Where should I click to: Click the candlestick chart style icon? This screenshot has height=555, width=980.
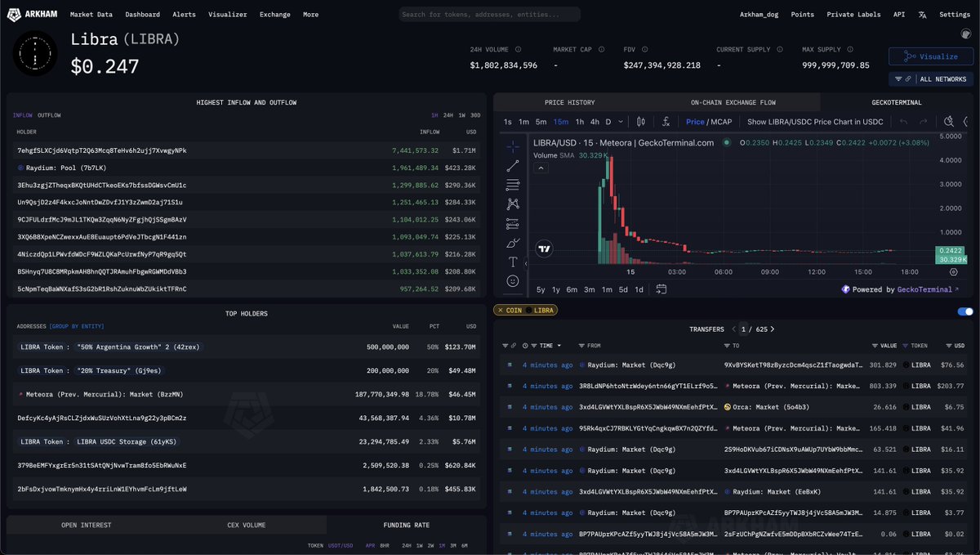[x=640, y=122]
